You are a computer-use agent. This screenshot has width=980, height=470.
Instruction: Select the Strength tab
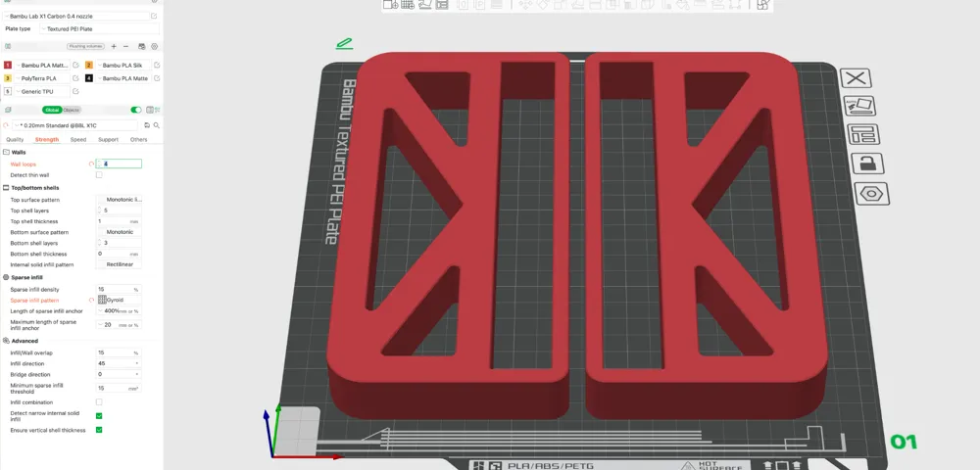click(47, 140)
